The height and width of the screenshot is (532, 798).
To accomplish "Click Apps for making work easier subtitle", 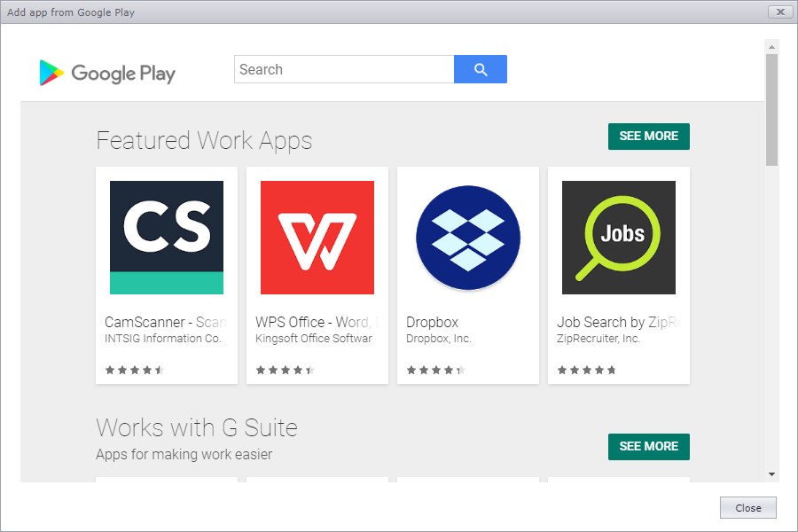I will pos(184,454).
